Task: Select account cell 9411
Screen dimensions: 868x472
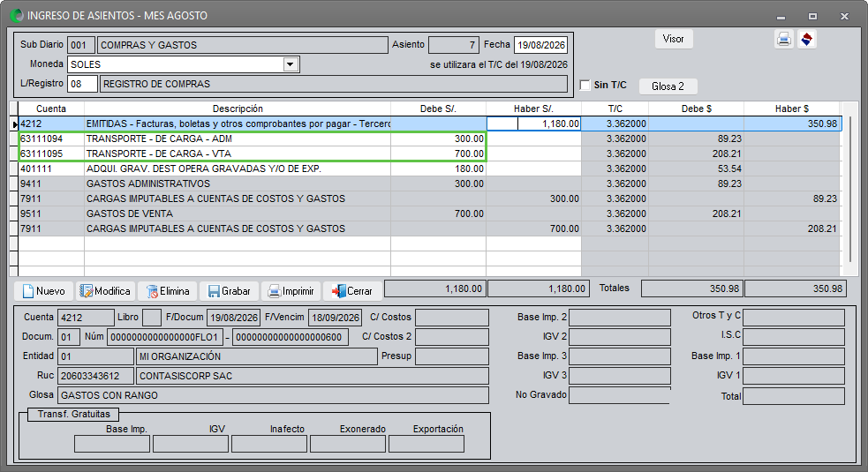Action: [51, 184]
